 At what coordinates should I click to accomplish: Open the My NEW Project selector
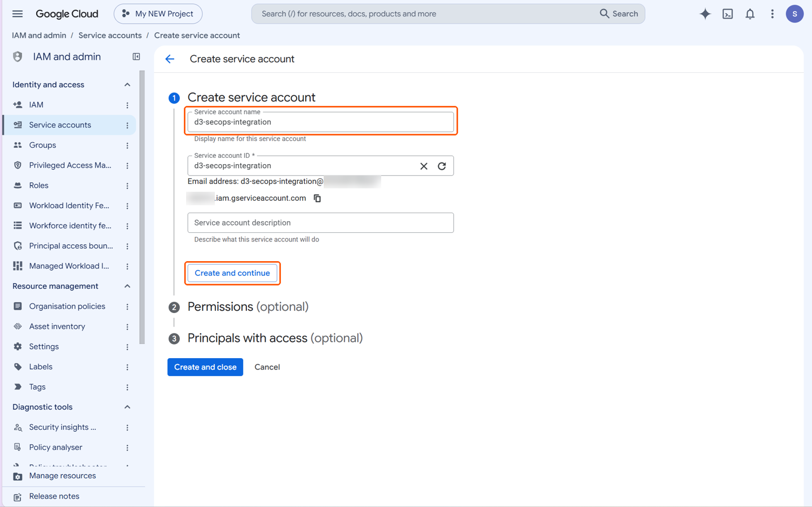[x=158, y=14]
